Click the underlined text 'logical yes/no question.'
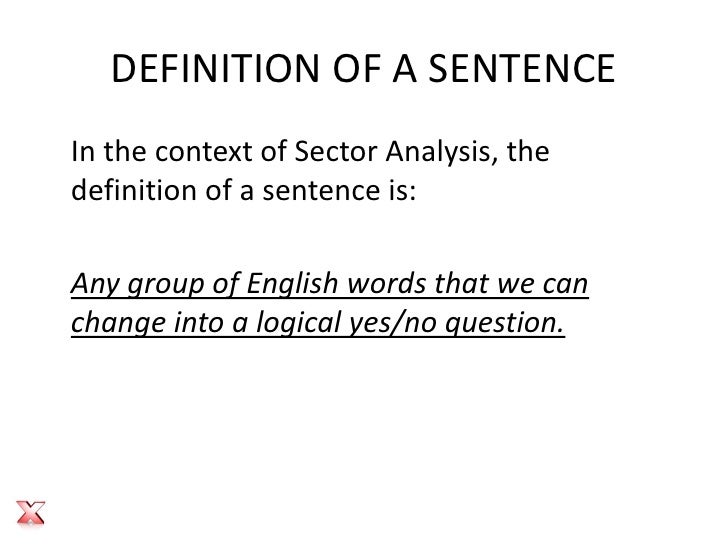Image resolution: width=728 pixels, height=546 pixels. pos(410,323)
